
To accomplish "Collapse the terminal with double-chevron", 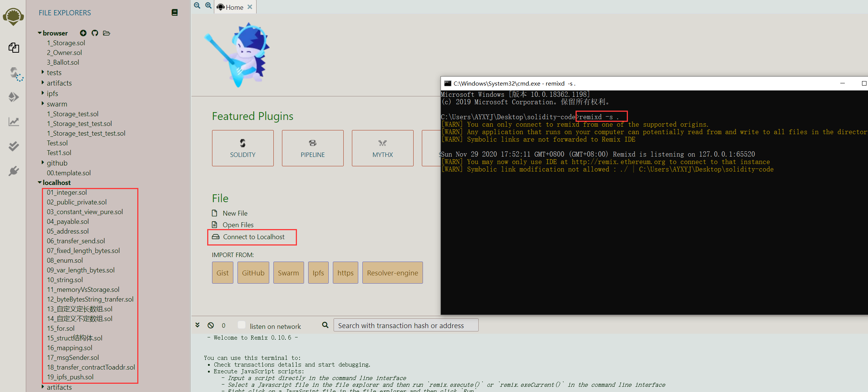I will click(197, 325).
